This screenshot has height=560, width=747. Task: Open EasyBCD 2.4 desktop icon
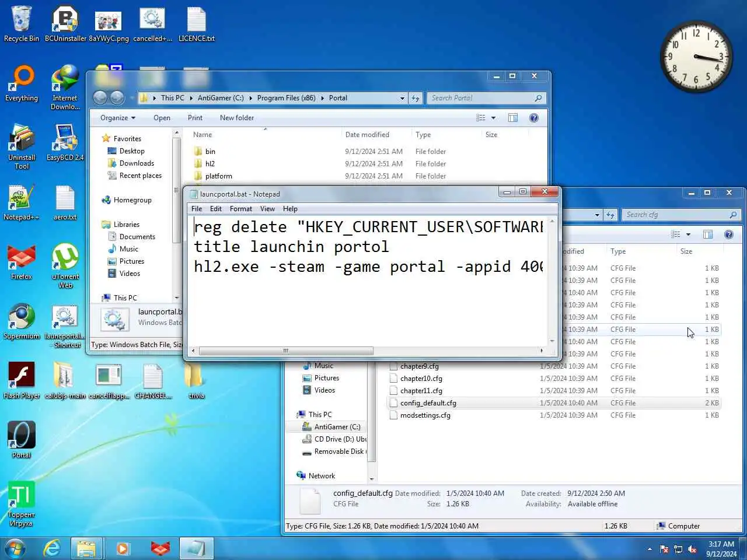65,143
